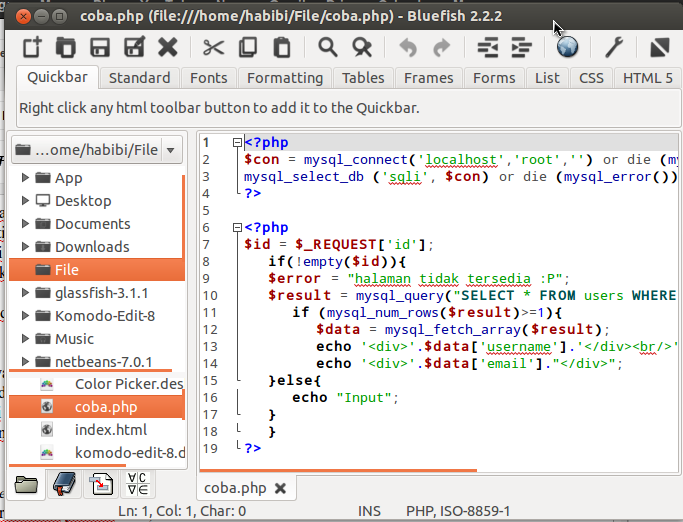Redo with the forward arrow icon
This screenshot has width=683, height=522.
442,47
